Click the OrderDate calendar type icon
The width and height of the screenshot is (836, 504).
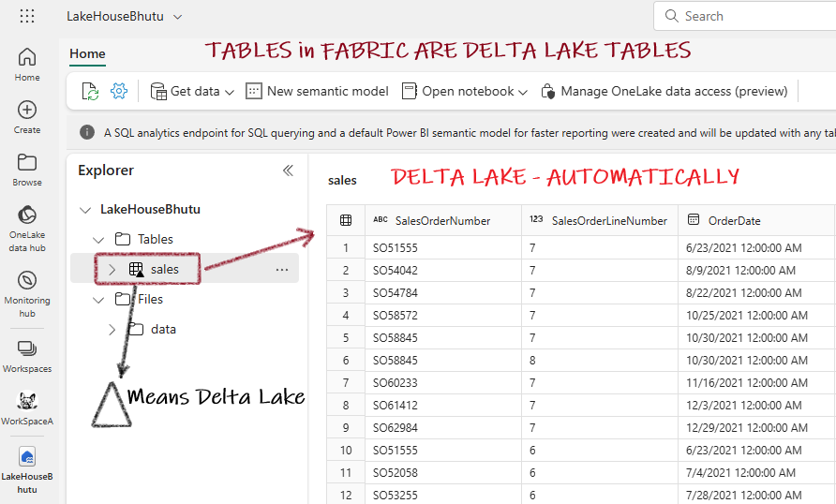click(694, 219)
